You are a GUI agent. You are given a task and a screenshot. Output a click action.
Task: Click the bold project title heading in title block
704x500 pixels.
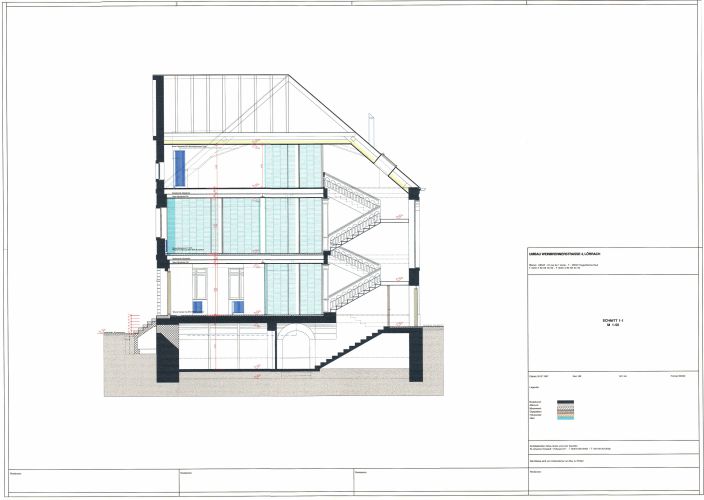pos(565,254)
